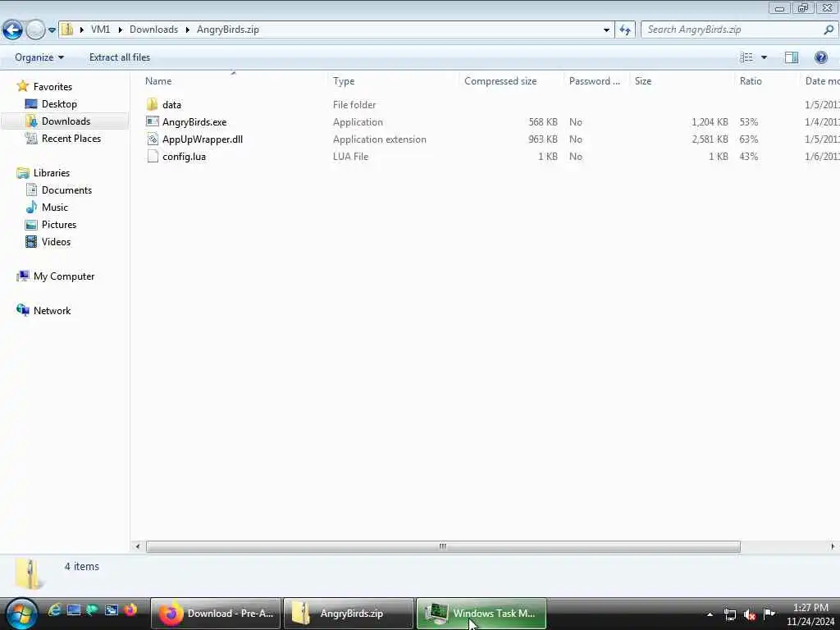Navigate to Downloads in the address path
The image size is (840, 630).
(153, 30)
